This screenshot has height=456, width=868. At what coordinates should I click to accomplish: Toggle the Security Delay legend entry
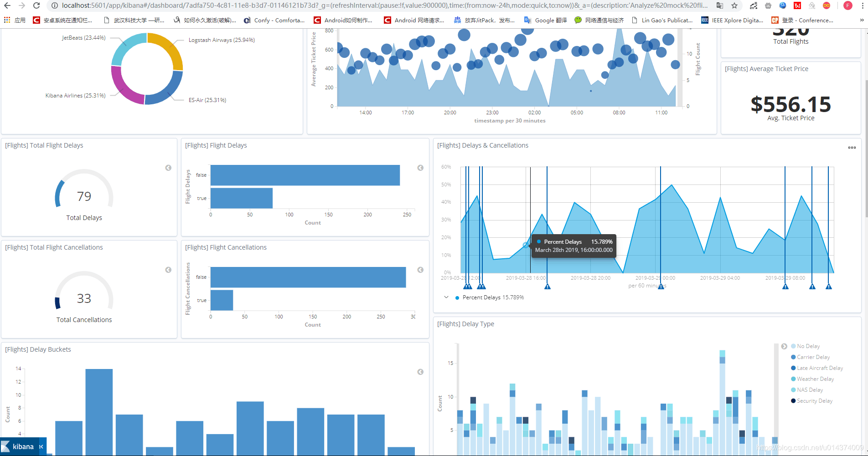pyautogui.click(x=811, y=401)
